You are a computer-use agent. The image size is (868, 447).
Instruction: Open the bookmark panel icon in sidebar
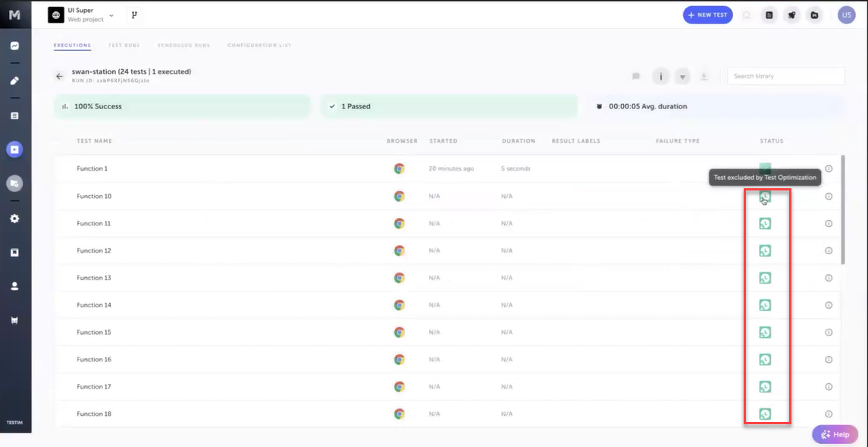[14, 252]
